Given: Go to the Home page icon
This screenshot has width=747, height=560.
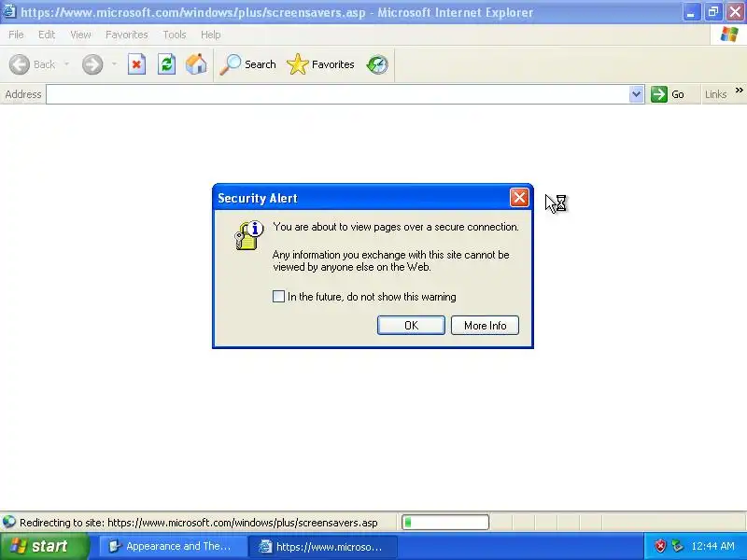Looking at the screenshot, I should click(x=196, y=64).
